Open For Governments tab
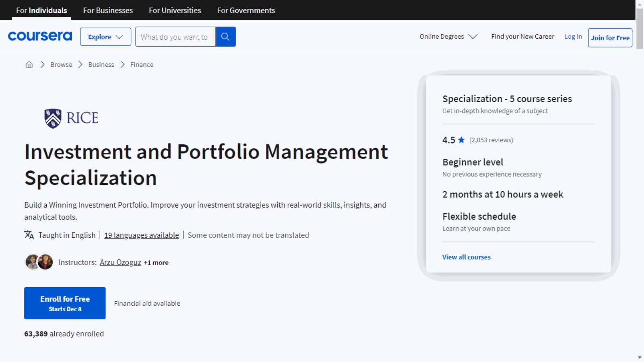 tap(246, 10)
